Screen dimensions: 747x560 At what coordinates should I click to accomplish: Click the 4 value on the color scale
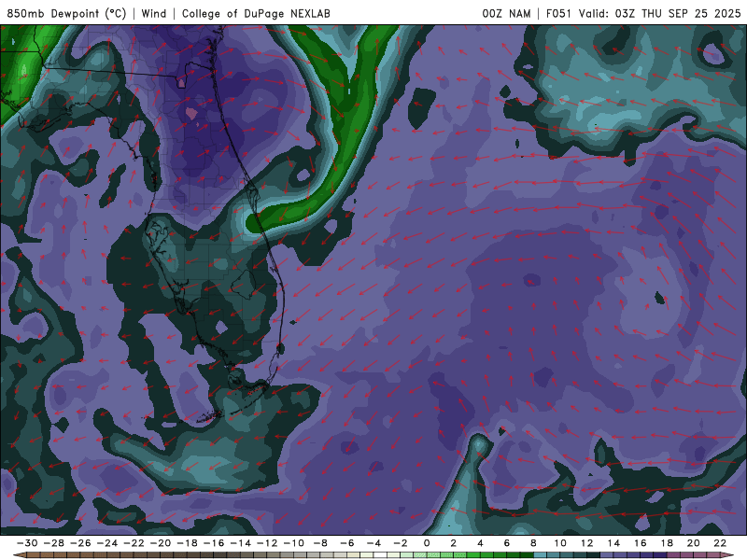[480, 543]
